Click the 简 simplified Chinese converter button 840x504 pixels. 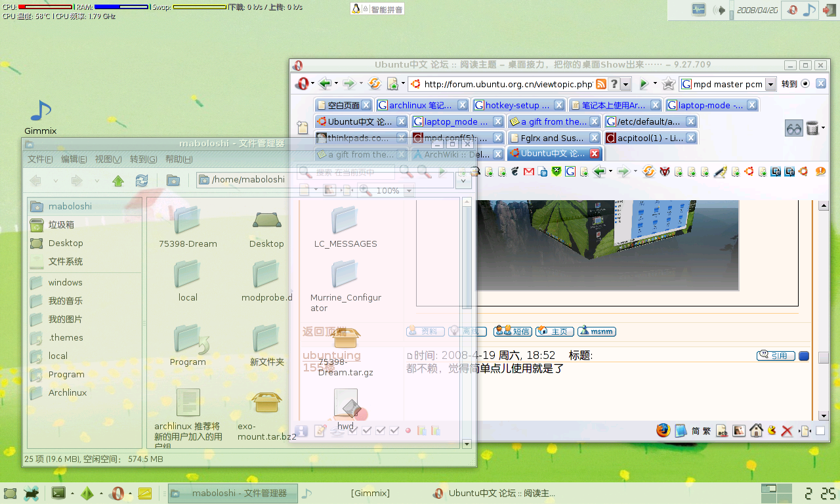tap(695, 431)
